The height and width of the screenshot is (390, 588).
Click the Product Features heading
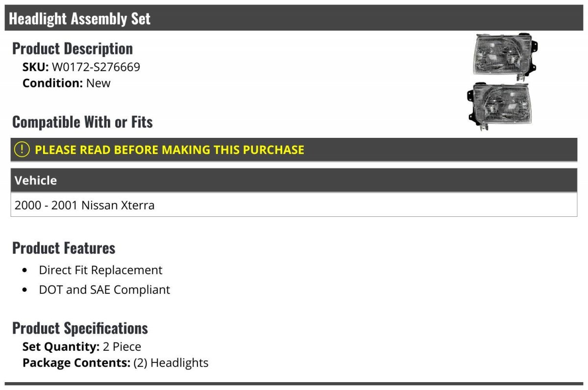point(64,248)
